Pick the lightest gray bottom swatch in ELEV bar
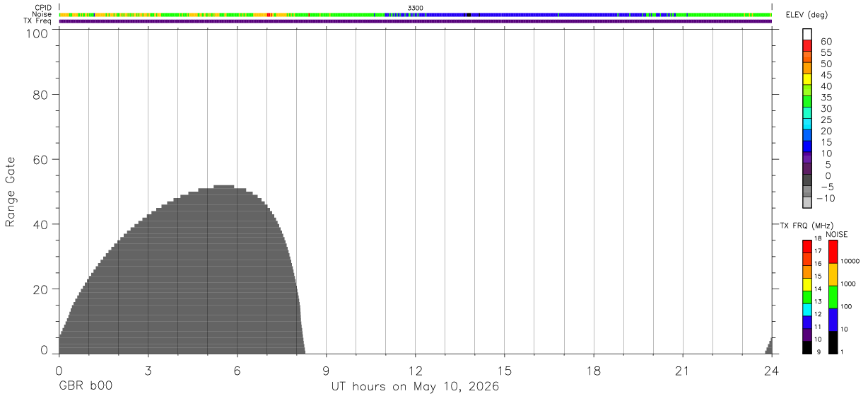Screen dimensions: 868x401 (807, 202)
